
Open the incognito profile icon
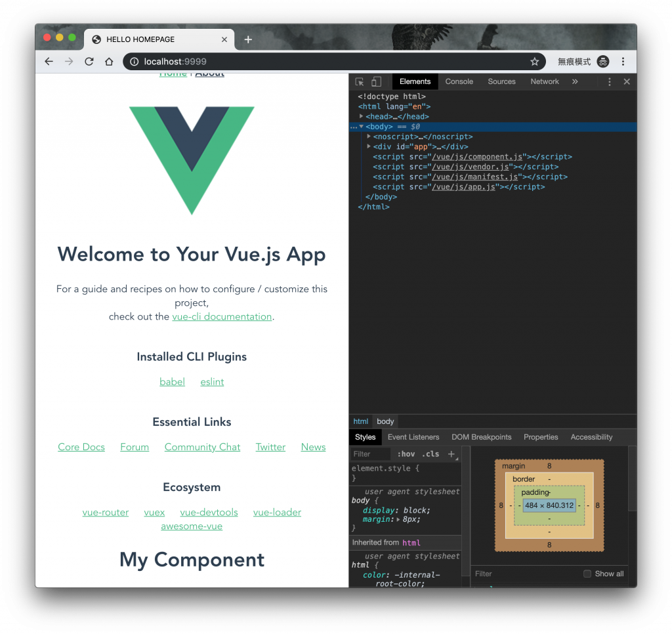coord(603,61)
